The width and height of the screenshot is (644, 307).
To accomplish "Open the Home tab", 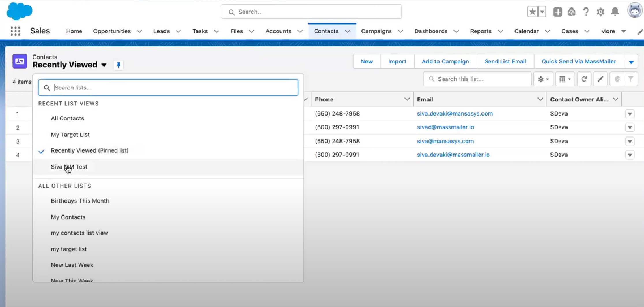I will point(74,31).
